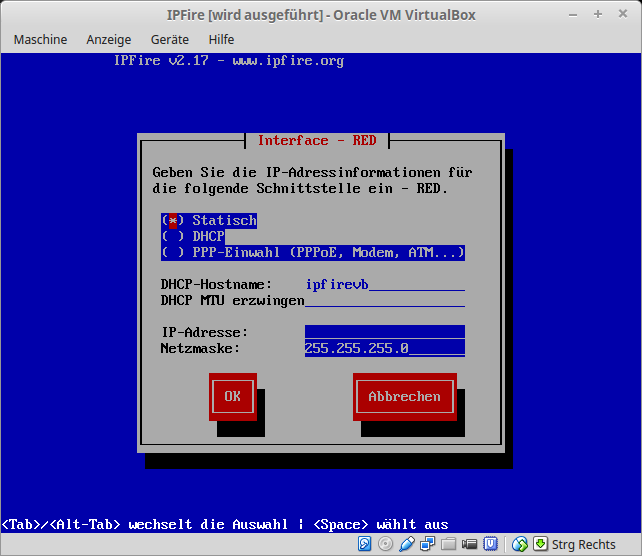The width and height of the screenshot is (642, 556).
Task: Click into the IP-Adresse field
Action: coord(385,332)
